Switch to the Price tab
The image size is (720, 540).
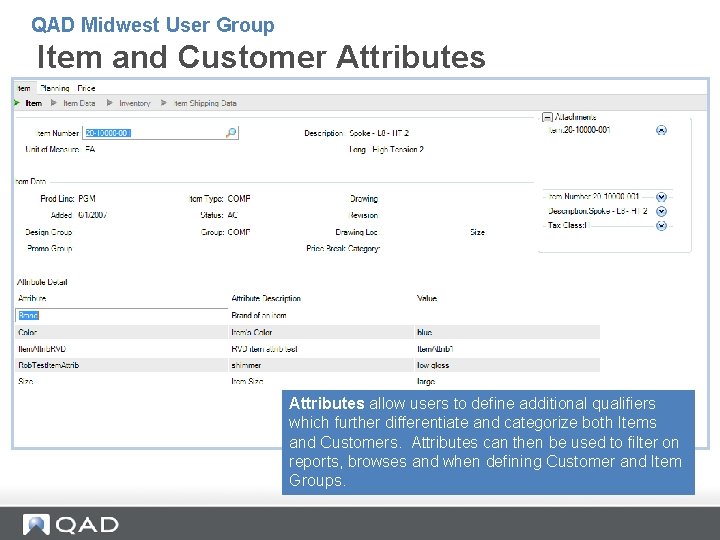pyautogui.click(x=86, y=88)
